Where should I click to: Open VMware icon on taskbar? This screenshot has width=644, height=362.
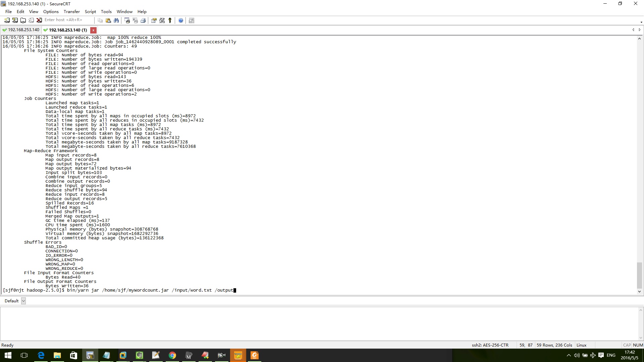pos(123,355)
